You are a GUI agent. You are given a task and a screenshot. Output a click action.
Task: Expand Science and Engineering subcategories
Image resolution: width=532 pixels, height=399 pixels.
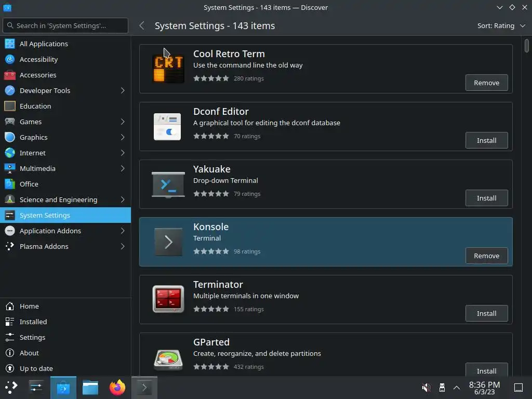pyautogui.click(x=123, y=200)
